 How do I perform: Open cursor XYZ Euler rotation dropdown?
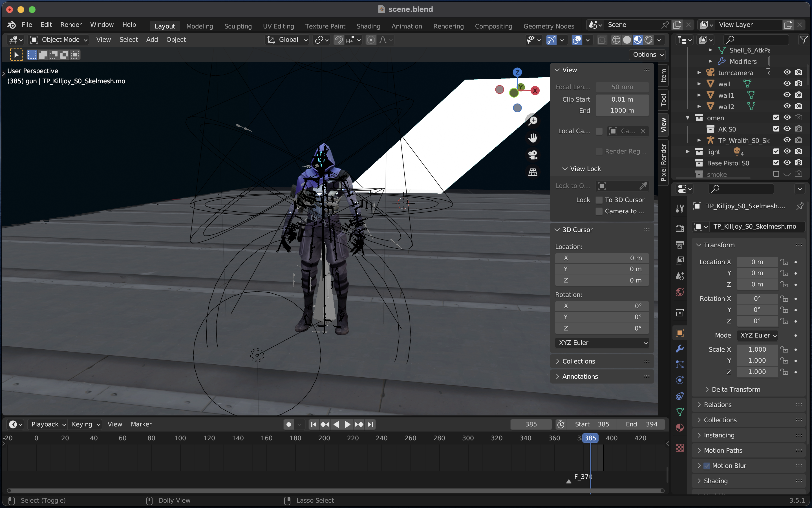coord(602,343)
